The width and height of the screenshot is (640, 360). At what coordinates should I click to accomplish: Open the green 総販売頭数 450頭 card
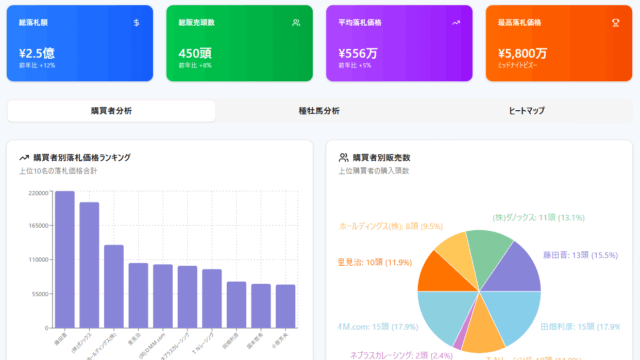tap(240, 43)
